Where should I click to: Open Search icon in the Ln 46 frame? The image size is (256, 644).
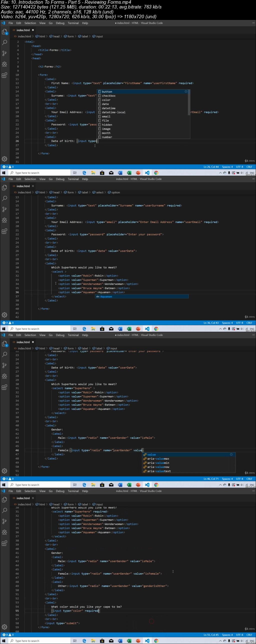(4, 354)
